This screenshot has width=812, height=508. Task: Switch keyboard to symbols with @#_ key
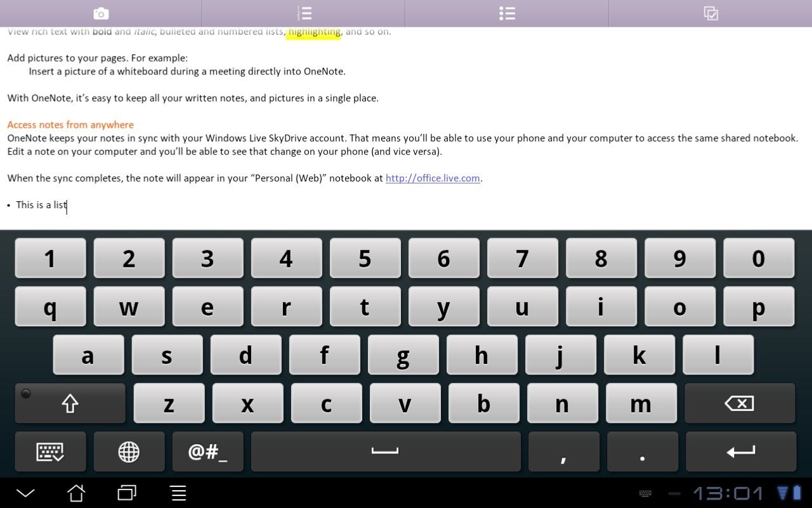click(x=207, y=451)
